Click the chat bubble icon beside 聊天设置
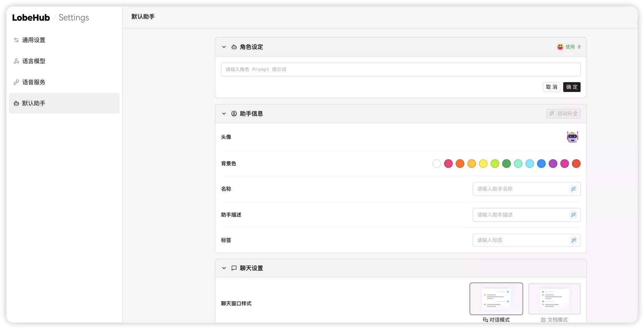The image size is (644, 329). coord(234,268)
